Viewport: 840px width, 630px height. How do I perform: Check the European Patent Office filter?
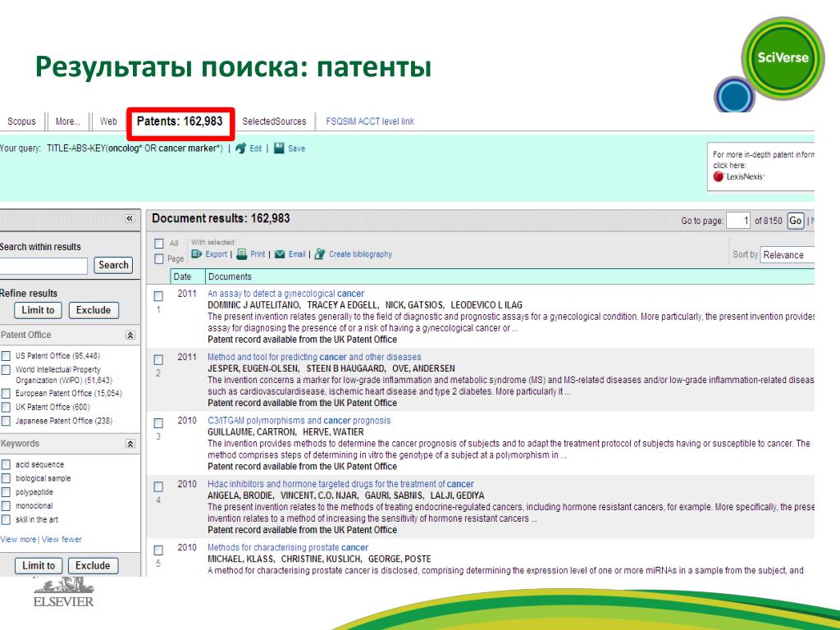pos(6,394)
